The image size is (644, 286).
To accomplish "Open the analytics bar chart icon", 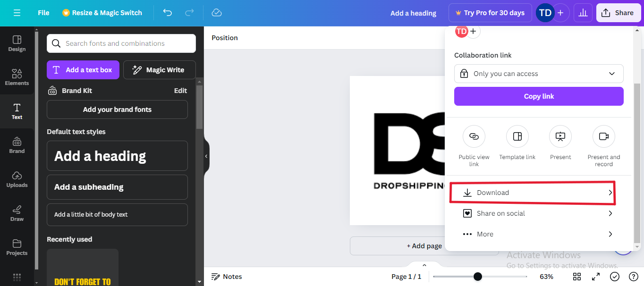I will click(583, 13).
